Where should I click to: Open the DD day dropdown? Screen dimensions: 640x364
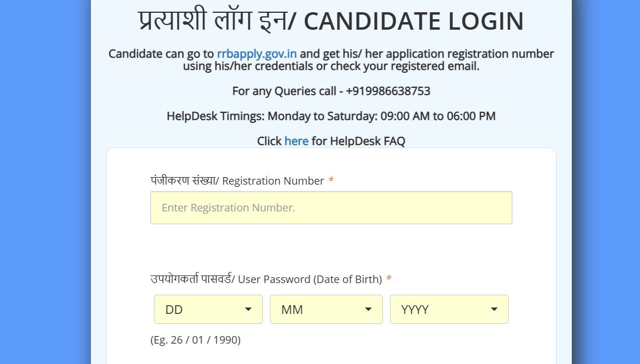click(x=208, y=309)
